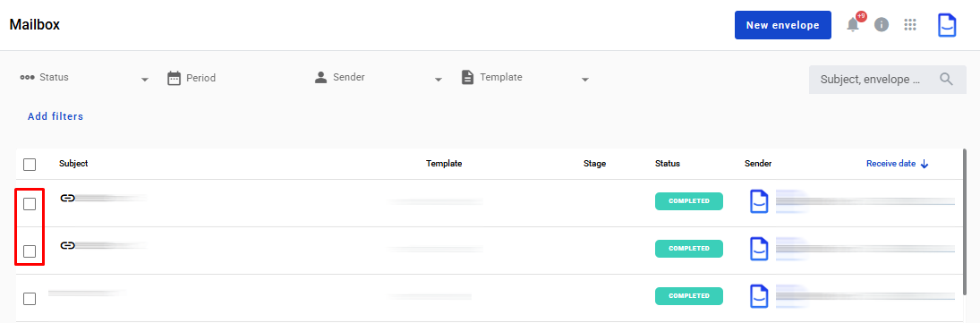Click the info circle icon
The height and width of the screenshot is (323, 980).
coord(882,25)
